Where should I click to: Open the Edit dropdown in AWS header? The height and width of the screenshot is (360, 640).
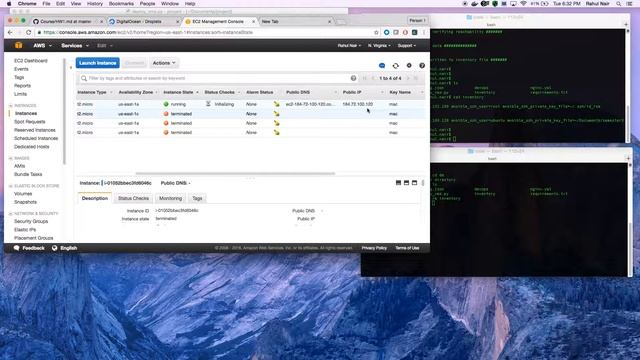pyautogui.click(x=104, y=45)
